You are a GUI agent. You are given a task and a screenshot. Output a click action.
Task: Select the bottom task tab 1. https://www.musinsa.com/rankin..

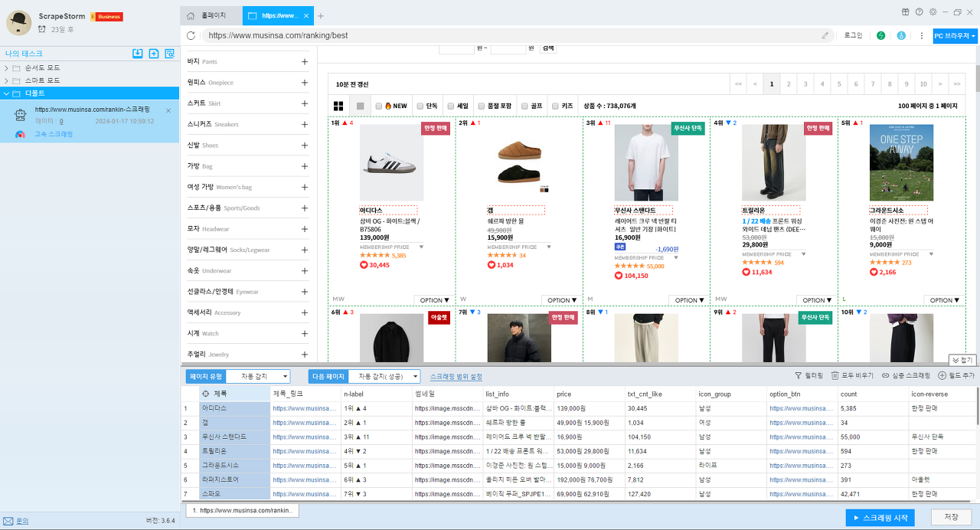[242, 510]
